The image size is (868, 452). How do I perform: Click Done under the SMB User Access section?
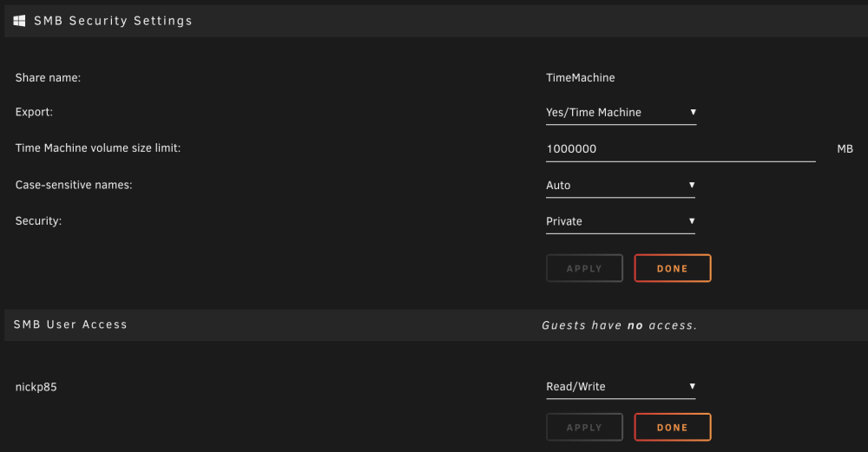[672, 427]
